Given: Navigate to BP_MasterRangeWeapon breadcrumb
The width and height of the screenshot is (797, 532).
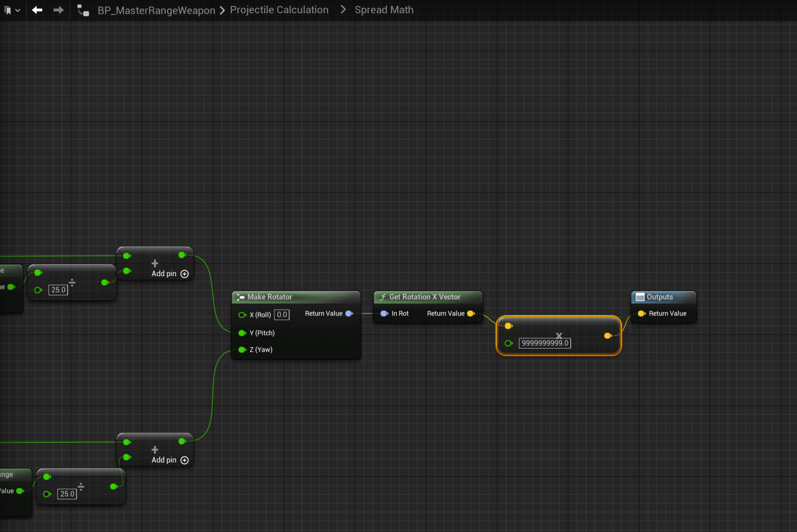Looking at the screenshot, I should coord(156,10).
